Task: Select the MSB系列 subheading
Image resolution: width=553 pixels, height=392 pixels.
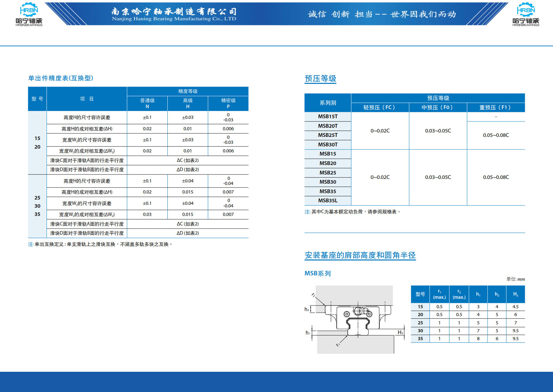Action: pyautogui.click(x=318, y=273)
